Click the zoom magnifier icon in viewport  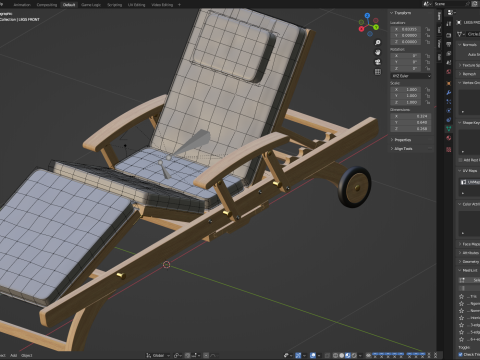(x=378, y=42)
